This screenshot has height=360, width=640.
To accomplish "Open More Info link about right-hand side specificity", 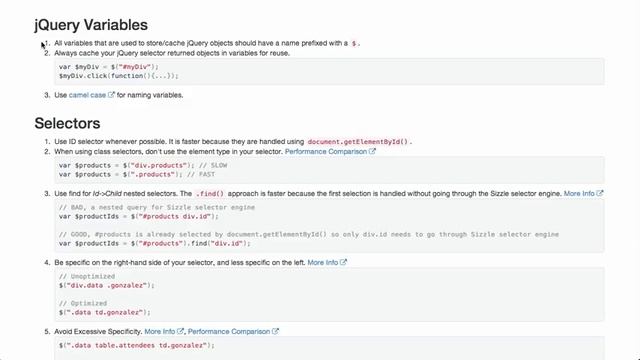I will pyautogui.click(x=322, y=262).
